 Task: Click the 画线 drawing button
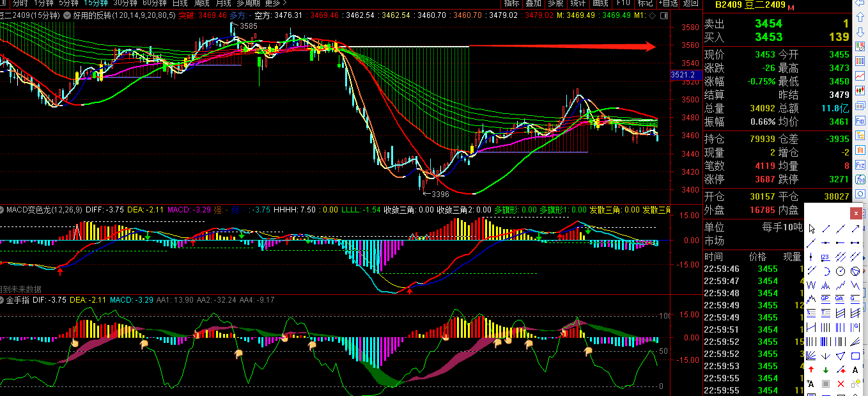(x=600, y=3)
